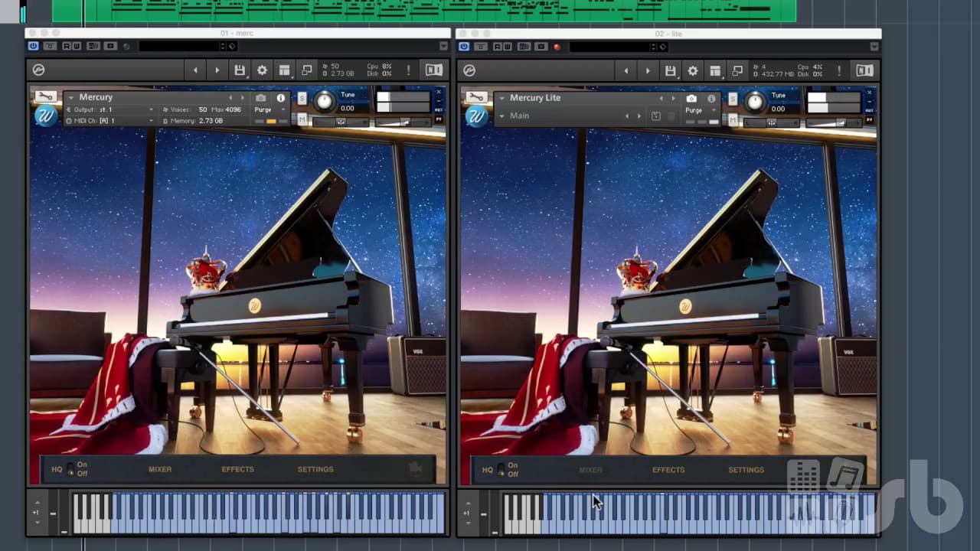Open the Purge dropdown in Mercury

(271, 109)
